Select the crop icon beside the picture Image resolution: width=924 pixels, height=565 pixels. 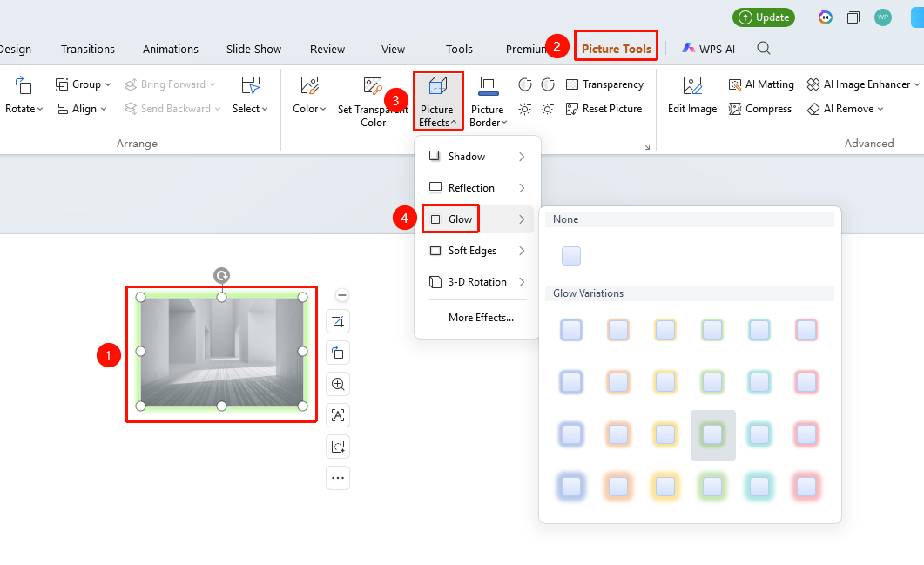[x=338, y=321]
